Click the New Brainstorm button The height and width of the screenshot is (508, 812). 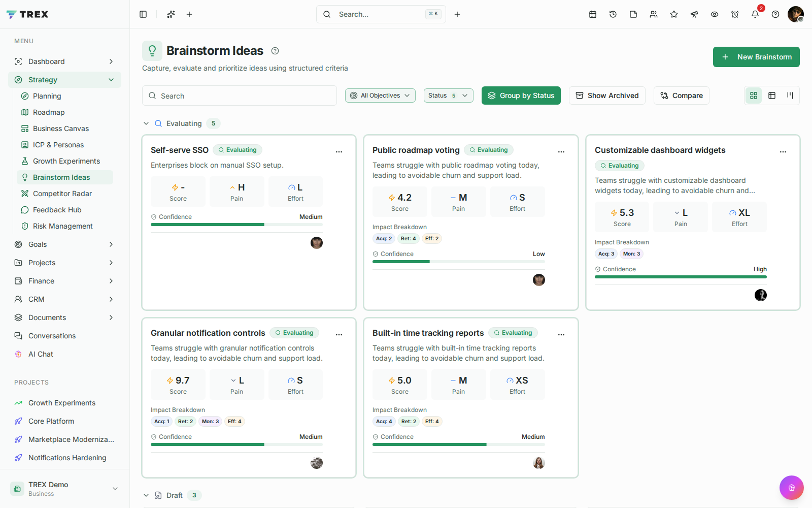tap(756, 57)
